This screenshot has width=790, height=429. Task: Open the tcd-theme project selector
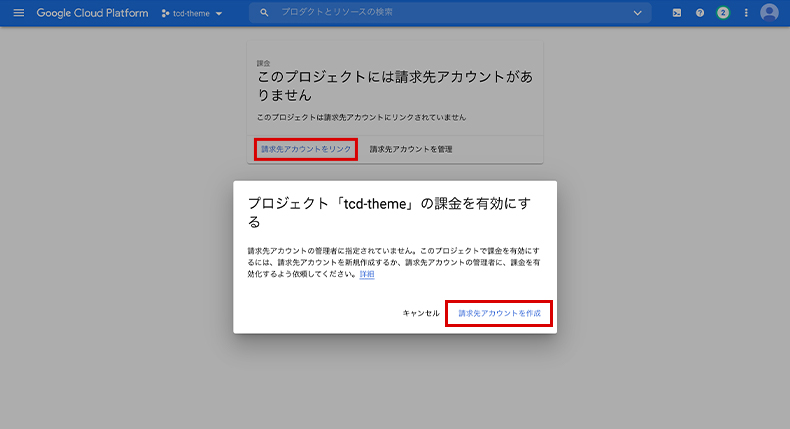point(192,14)
